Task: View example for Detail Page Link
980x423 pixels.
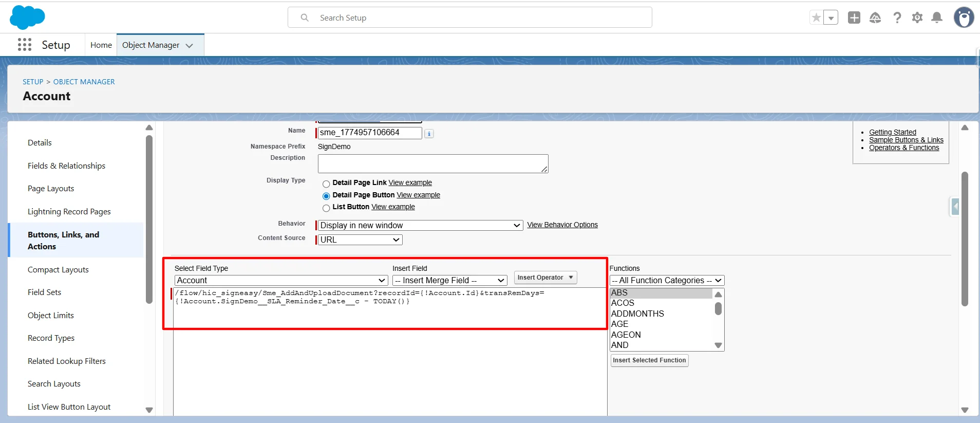Action: point(410,182)
